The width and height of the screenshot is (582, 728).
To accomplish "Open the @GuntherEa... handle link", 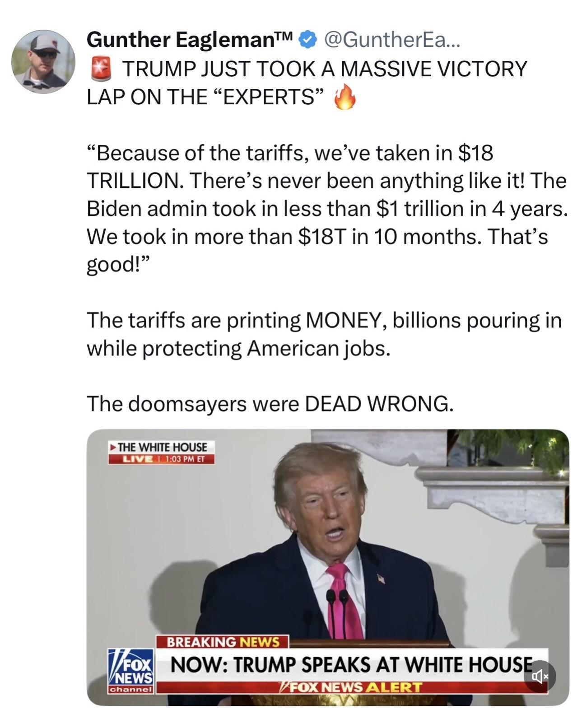I will pyautogui.click(x=391, y=41).
